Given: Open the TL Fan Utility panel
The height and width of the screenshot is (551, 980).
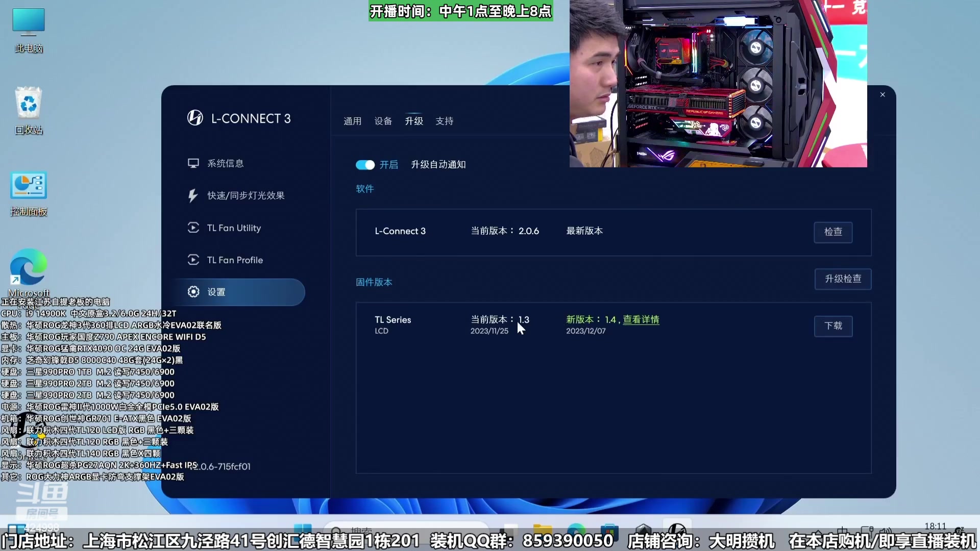Looking at the screenshot, I should (233, 228).
